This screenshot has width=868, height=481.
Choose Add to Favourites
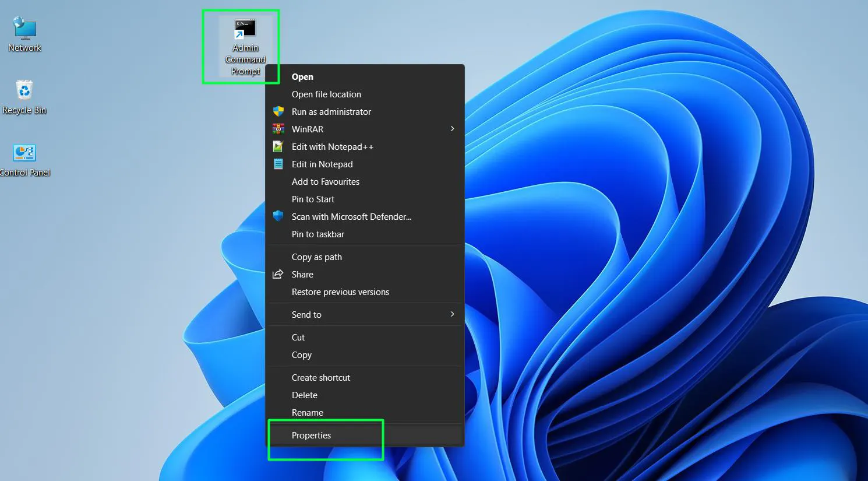coord(325,181)
